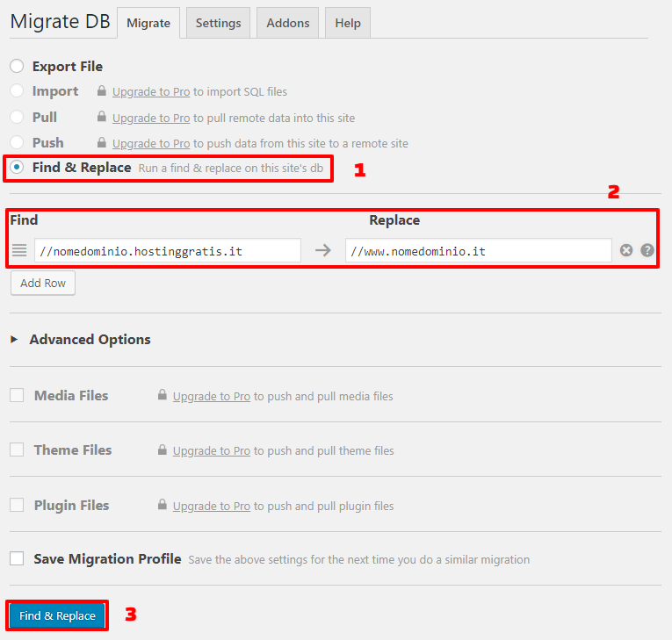
Task: Enable Save Migration Profile checkbox
Action: pos(17,558)
